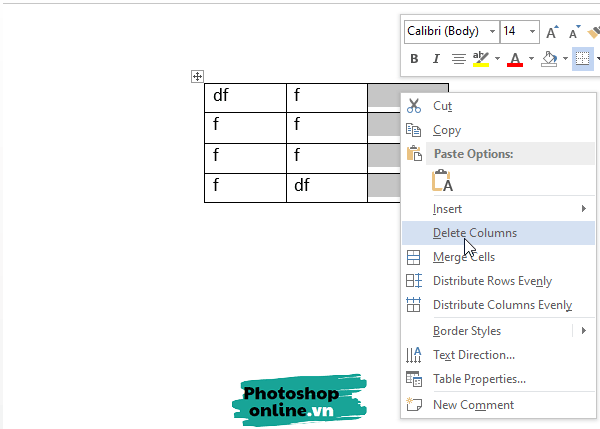Image resolution: width=600 pixels, height=429 pixels.
Task: Click the first table cell containing df
Action: tap(245, 98)
